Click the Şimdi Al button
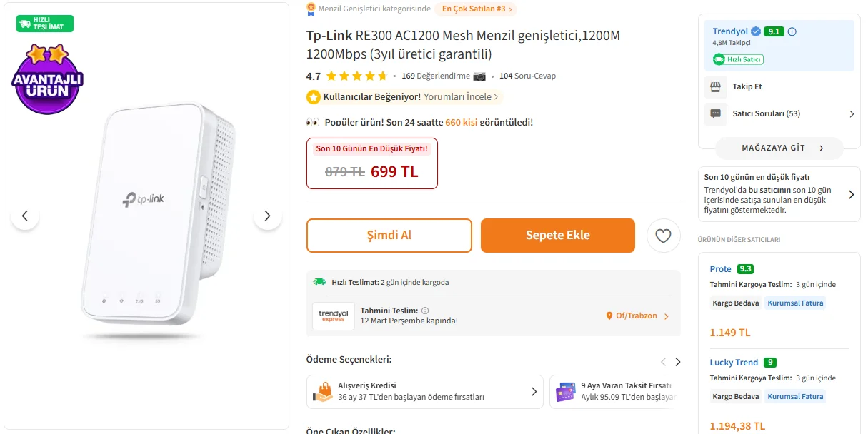The image size is (868, 434). coord(389,236)
